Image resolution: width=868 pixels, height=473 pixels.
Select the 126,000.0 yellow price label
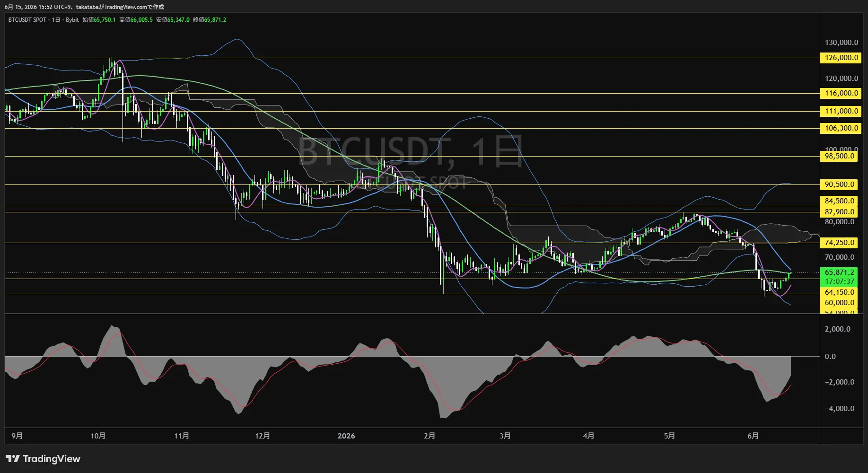(842, 58)
